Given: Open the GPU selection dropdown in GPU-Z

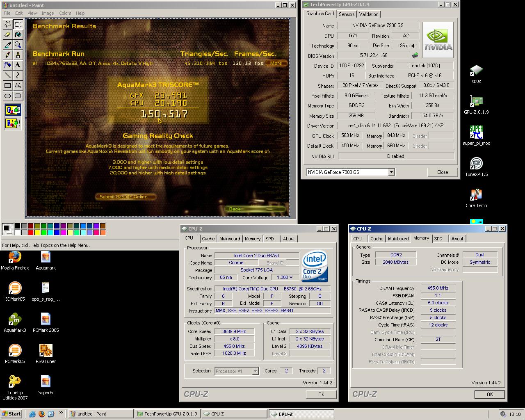Looking at the screenshot, I should tap(391, 172).
